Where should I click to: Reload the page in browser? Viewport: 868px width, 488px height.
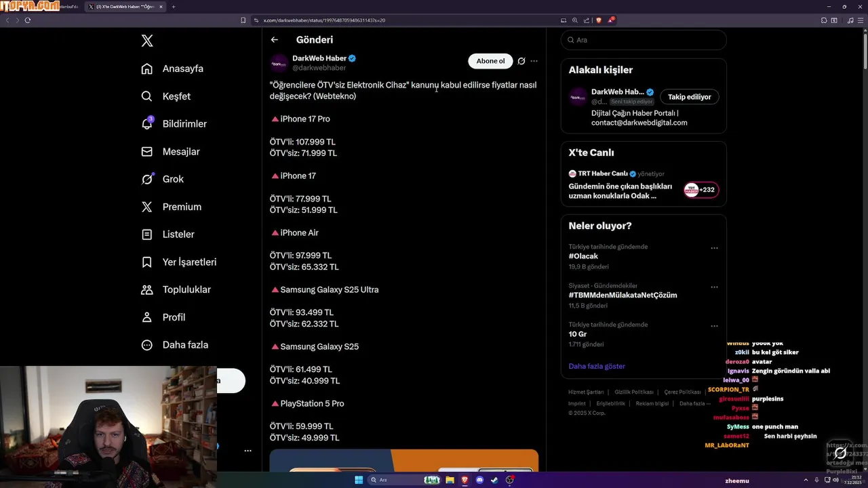tap(28, 20)
